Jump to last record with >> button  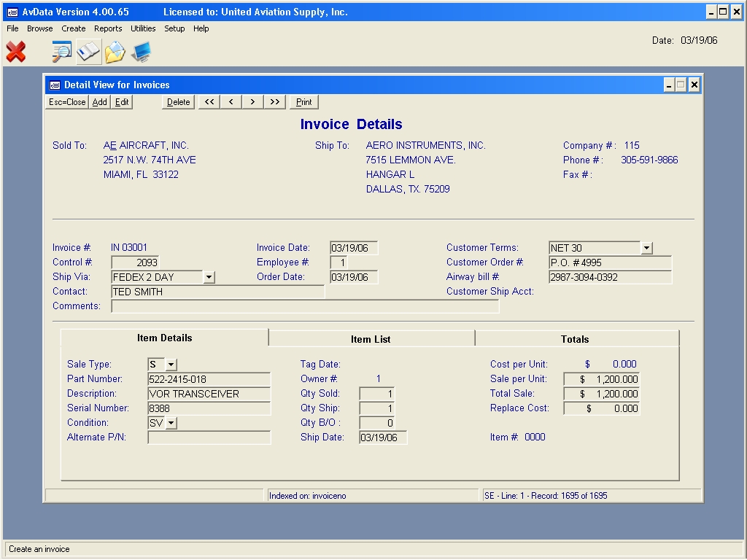(x=274, y=102)
